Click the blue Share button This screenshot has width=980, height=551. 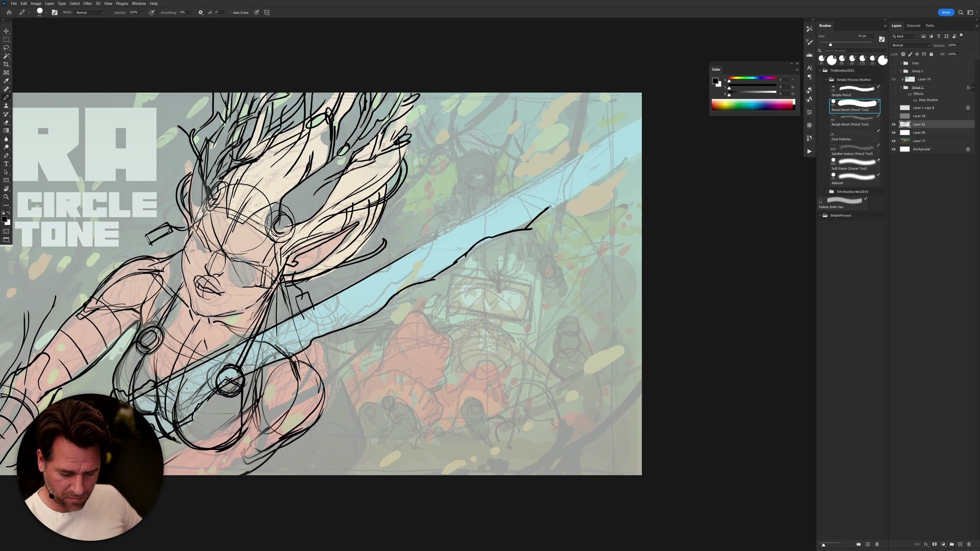[x=945, y=12]
